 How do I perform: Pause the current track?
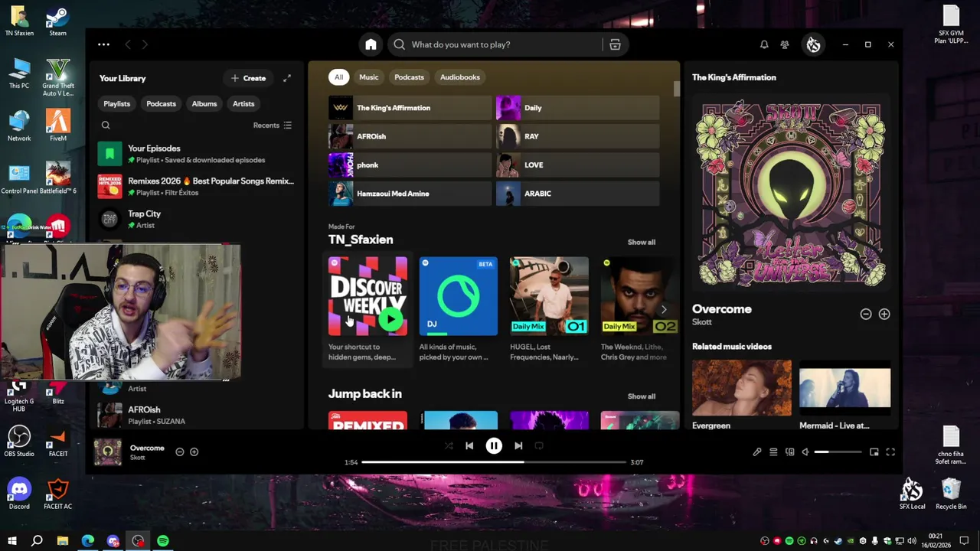(x=494, y=445)
